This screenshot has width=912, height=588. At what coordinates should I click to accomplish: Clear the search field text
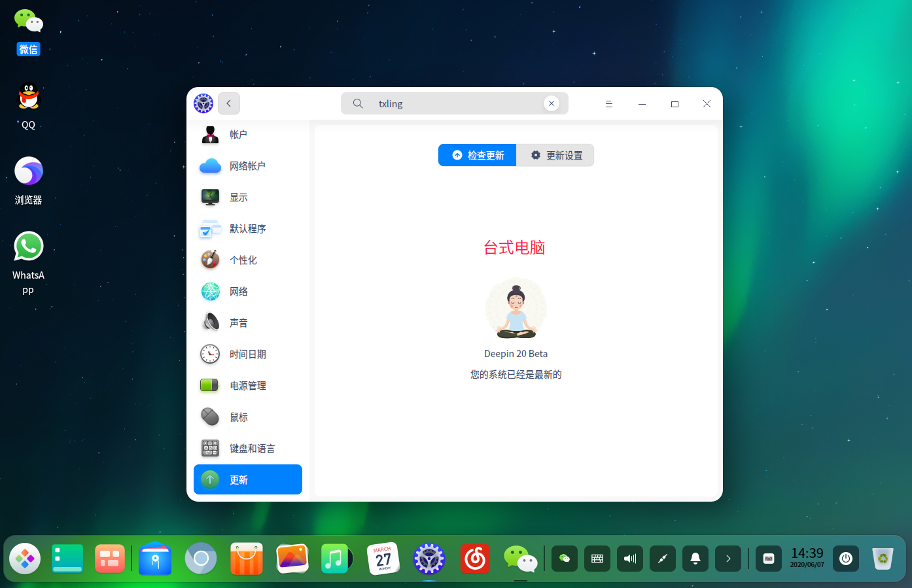[x=552, y=103]
